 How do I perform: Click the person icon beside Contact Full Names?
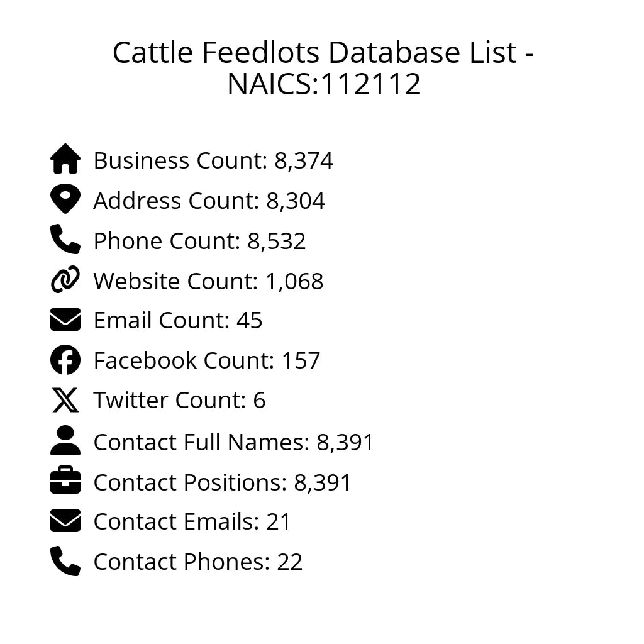click(x=65, y=441)
